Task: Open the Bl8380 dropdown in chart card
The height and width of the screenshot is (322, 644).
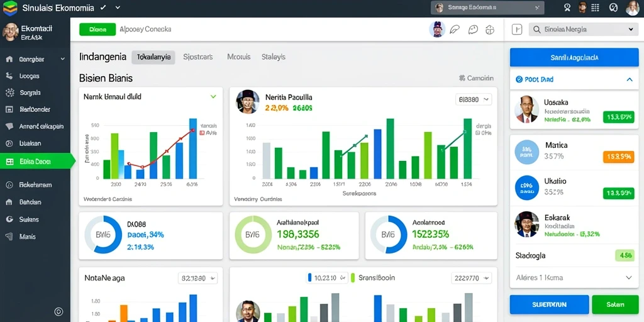Action: [474, 99]
